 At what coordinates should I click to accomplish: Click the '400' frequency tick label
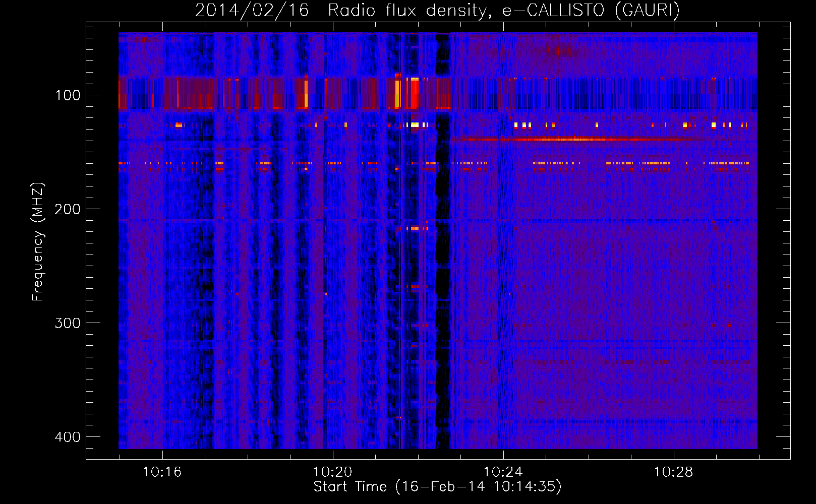click(68, 437)
